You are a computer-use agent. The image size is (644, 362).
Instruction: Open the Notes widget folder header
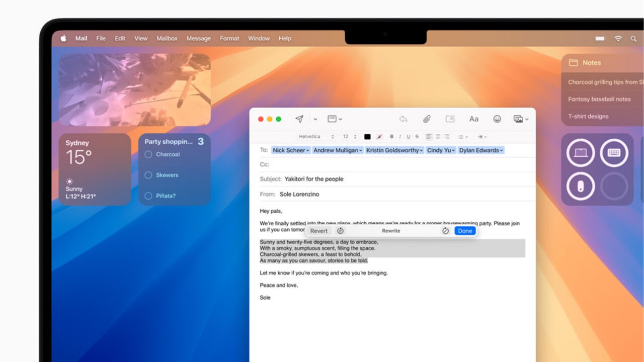click(x=603, y=63)
